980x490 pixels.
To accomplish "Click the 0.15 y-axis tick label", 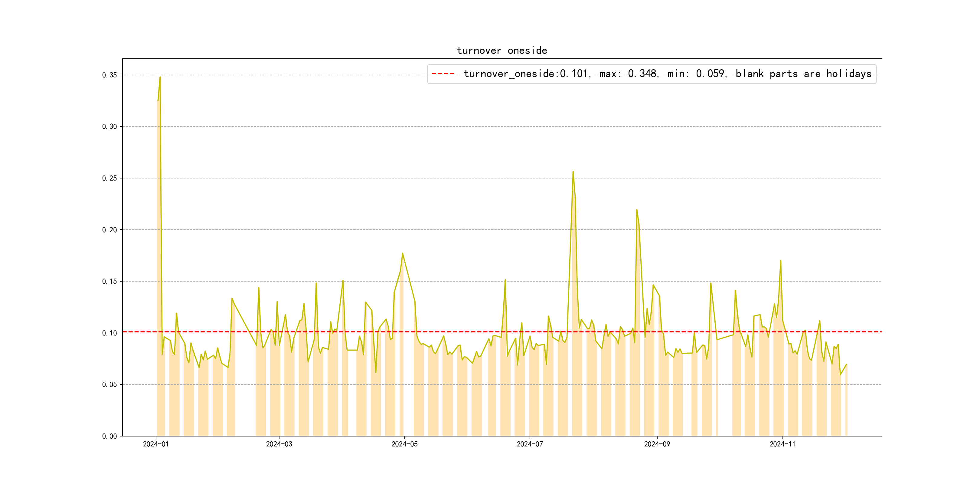I will coord(109,282).
